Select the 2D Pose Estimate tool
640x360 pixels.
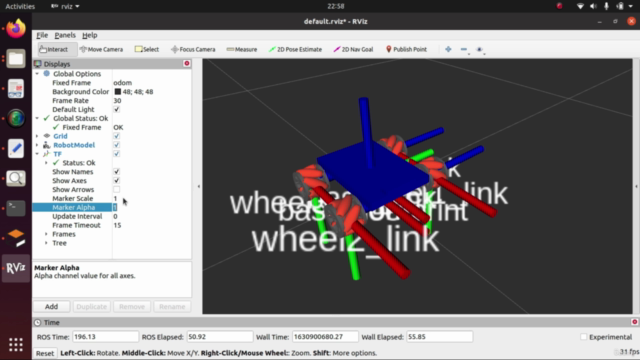(x=295, y=49)
